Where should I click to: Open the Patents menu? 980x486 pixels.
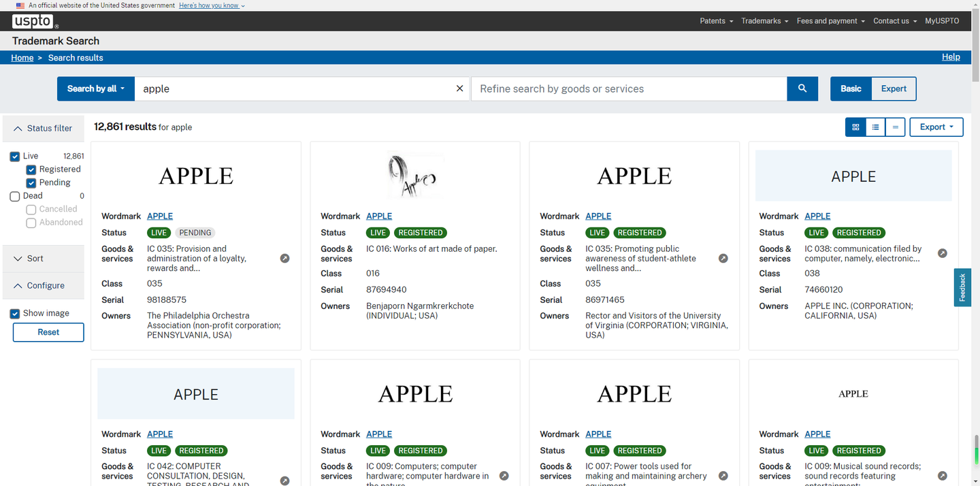point(716,21)
